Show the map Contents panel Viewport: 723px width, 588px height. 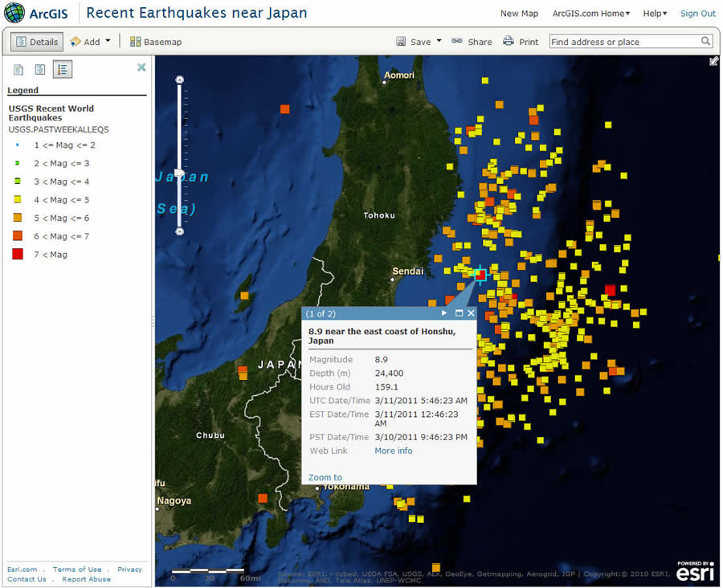[x=40, y=69]
